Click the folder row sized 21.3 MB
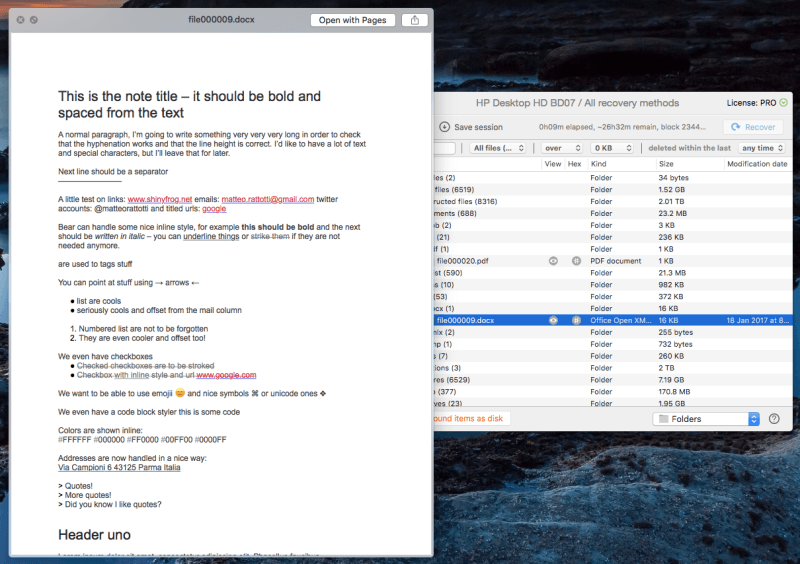The height and width of the screenshot is (564, 800). click(x=613, y=273)
